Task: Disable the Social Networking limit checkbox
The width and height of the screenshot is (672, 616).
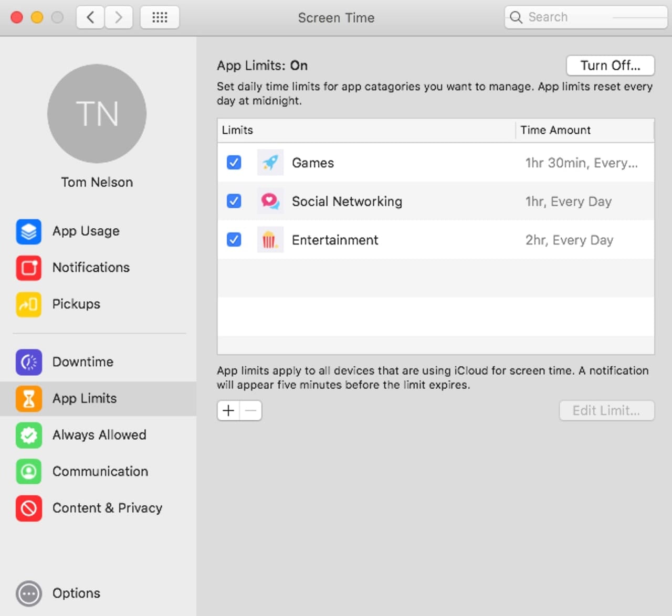Action: 234,201
